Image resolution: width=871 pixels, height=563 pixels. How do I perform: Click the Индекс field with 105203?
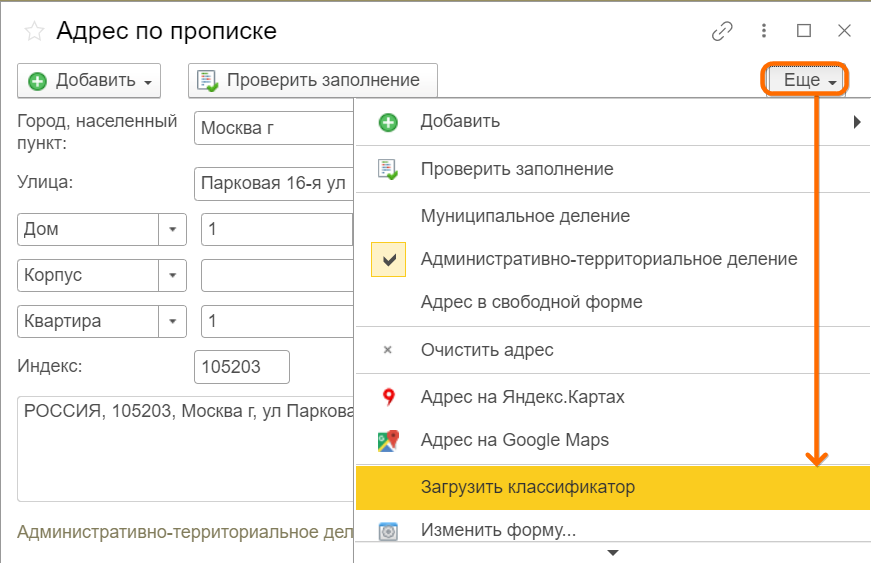pyautogui.click(x=241, y=367)
